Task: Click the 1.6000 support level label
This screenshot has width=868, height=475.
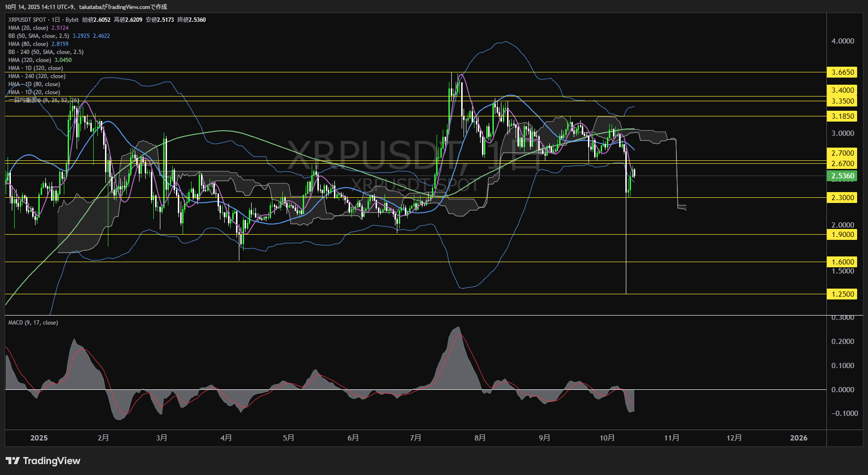Action: [842, 262]
